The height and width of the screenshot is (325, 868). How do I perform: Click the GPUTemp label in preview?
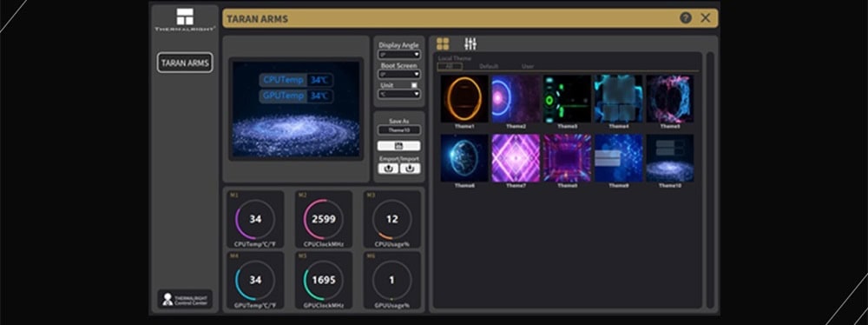[x=284, y=96]
